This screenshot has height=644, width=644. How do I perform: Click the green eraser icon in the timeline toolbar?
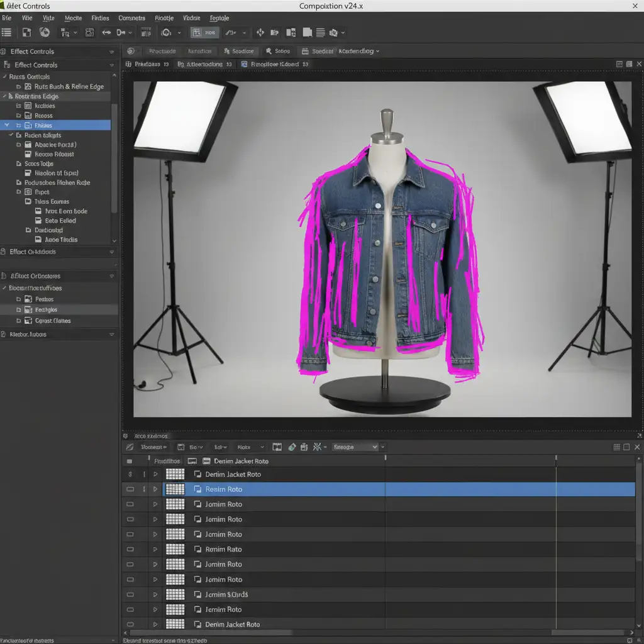pyautogui.click(x=292, y=447)
